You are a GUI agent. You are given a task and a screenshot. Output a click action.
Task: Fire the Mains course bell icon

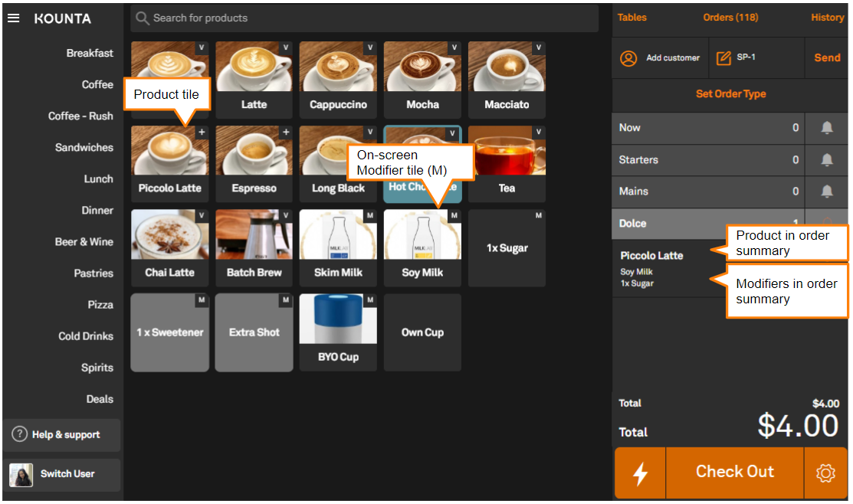click(826, 191)
